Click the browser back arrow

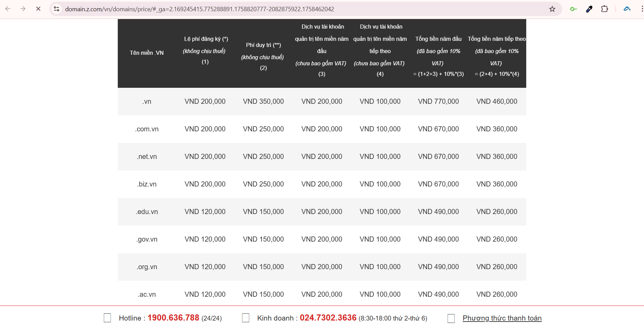[8, 9]
